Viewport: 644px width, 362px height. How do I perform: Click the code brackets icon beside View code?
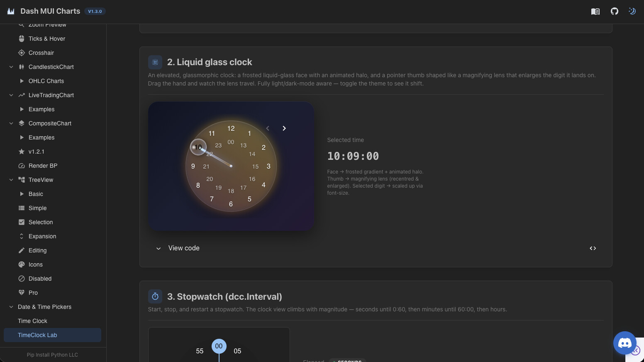(x=593, y=248)
